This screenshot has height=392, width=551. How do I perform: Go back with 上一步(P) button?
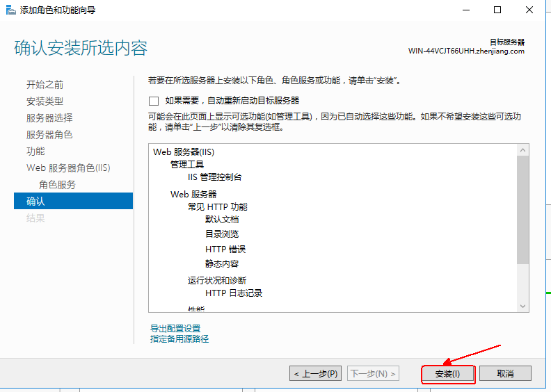(x=316, y=373)
